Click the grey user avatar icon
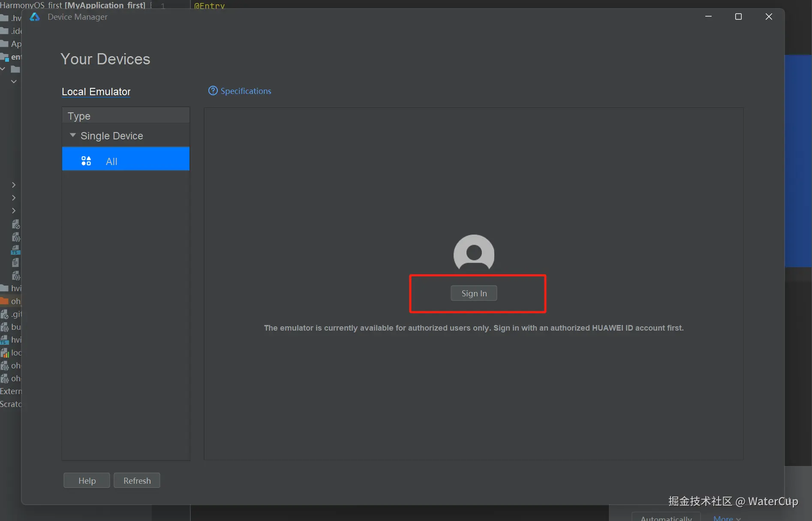The width and height of the screenshot is (812, 521). pyautogui.click(x=474, y=253)
